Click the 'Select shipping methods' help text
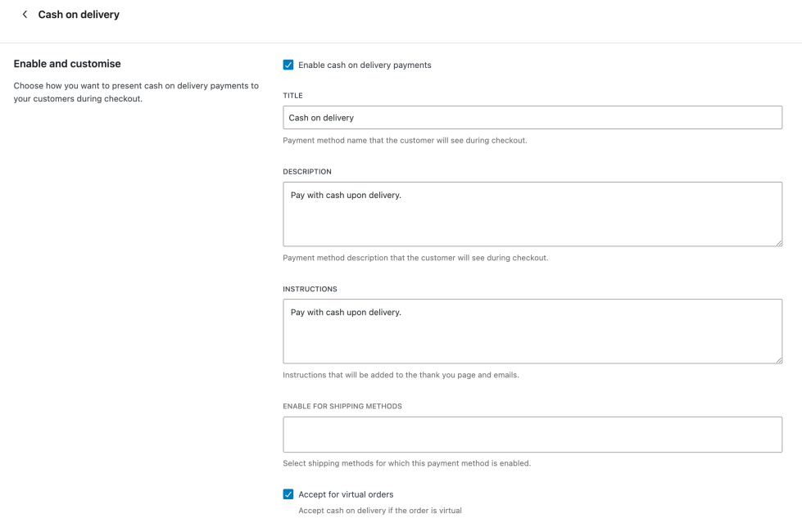 point(406,463)
